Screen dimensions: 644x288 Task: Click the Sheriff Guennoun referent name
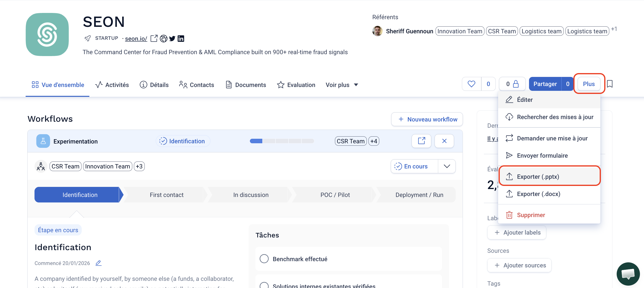coord(409,31)
